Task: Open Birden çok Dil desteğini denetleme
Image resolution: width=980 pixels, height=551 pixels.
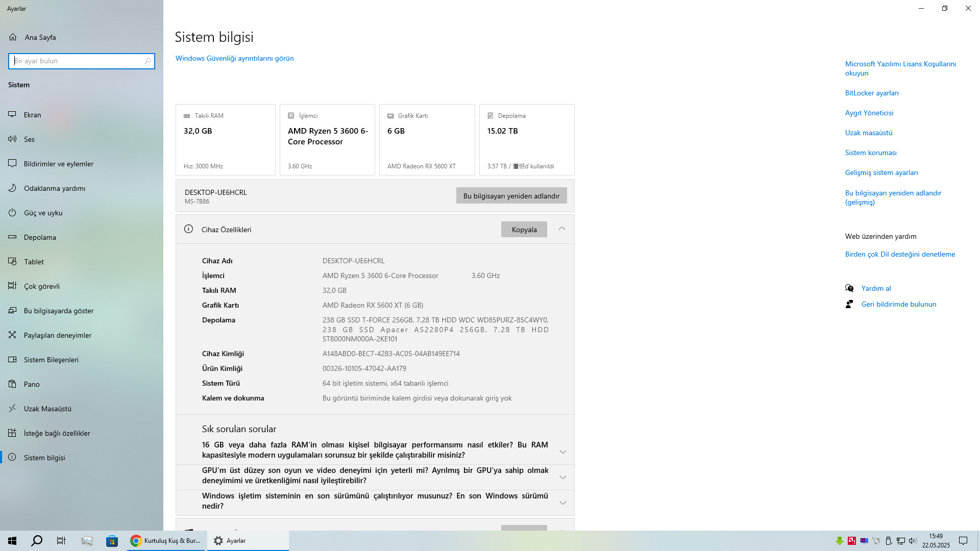Action: pos(900,254)
